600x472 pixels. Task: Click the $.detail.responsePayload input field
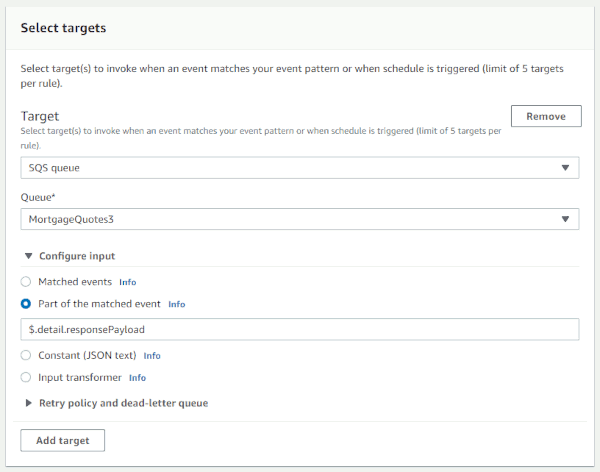(x=300, y=329)
